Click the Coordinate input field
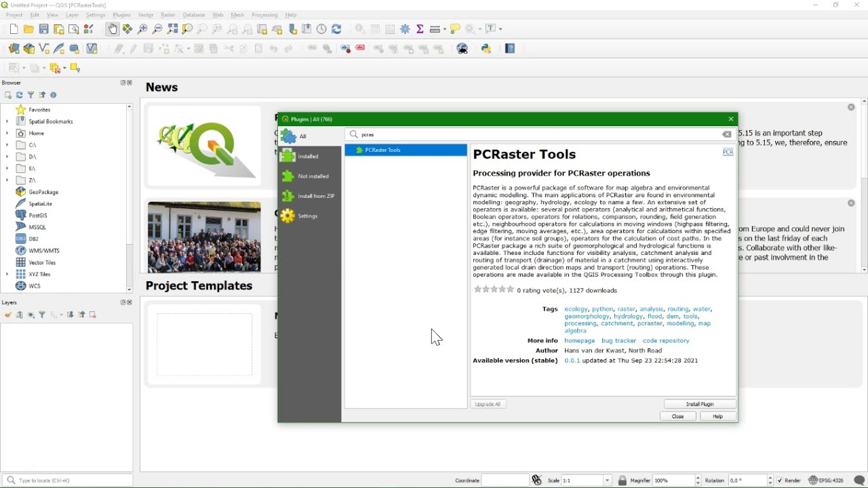The image size is (868, 488). 505,481
